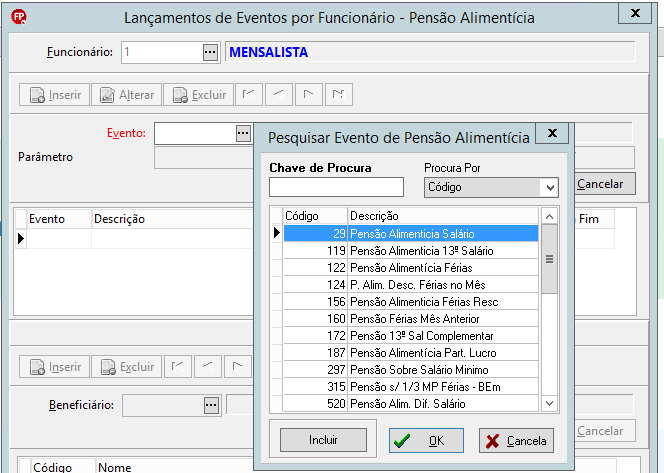
Task: Select row 124 P. Alim. Desc. Férias no Mês
Action: [411, 285]
